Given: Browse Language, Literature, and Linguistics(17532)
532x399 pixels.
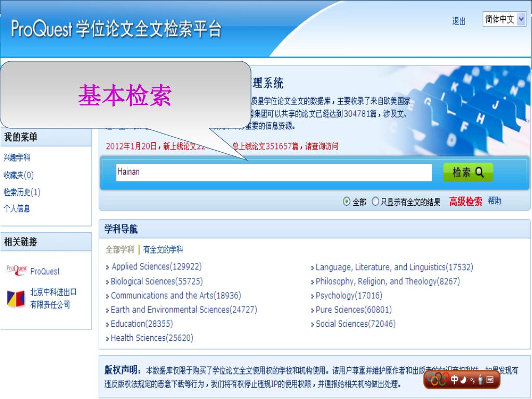Looking at the screenshot, I should click(x=394, y=268).
